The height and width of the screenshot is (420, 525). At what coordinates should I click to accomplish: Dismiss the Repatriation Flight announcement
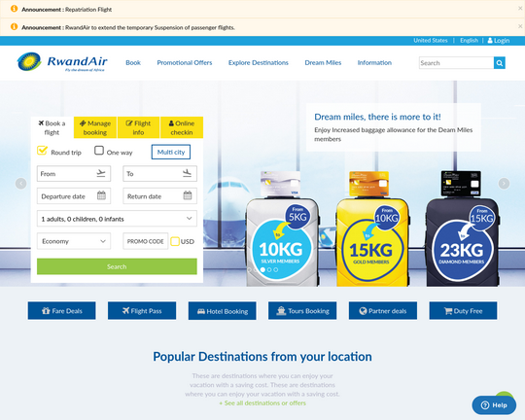tap(520, 9)
